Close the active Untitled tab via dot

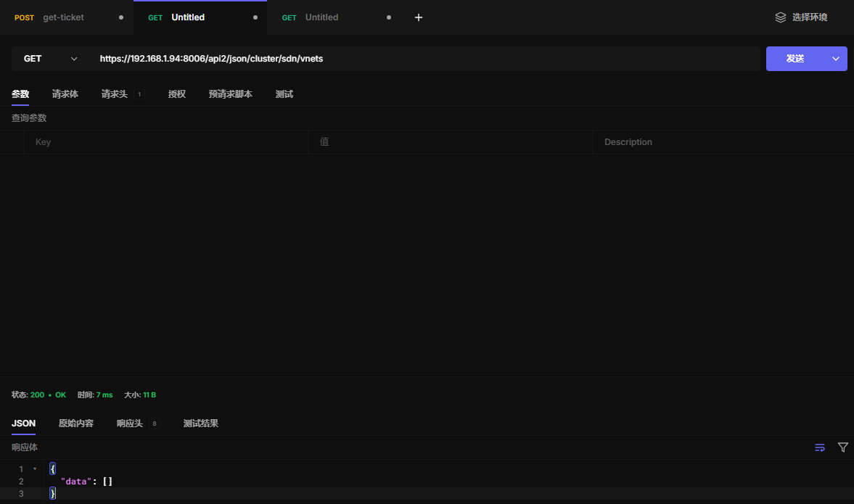[255, 17]
